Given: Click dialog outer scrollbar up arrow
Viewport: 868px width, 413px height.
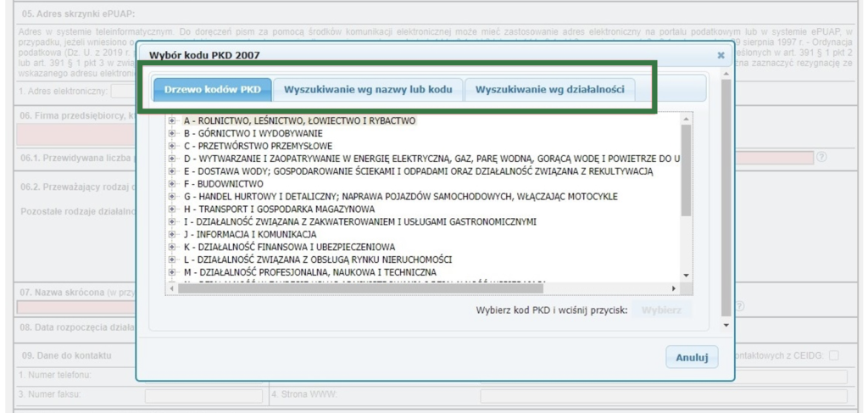Looking at the screenshot, I should [726, 74].
